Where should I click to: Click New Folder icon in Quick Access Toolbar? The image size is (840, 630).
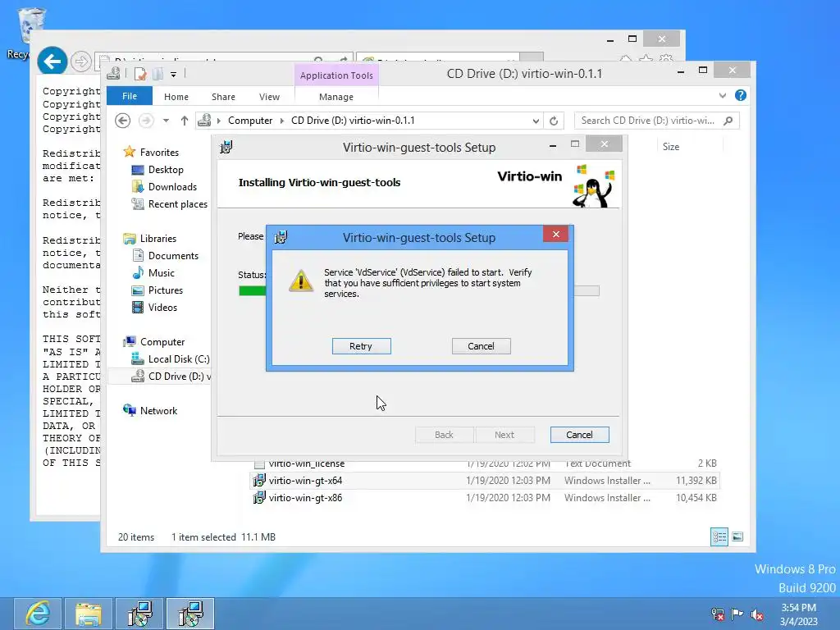pos(157,74)
